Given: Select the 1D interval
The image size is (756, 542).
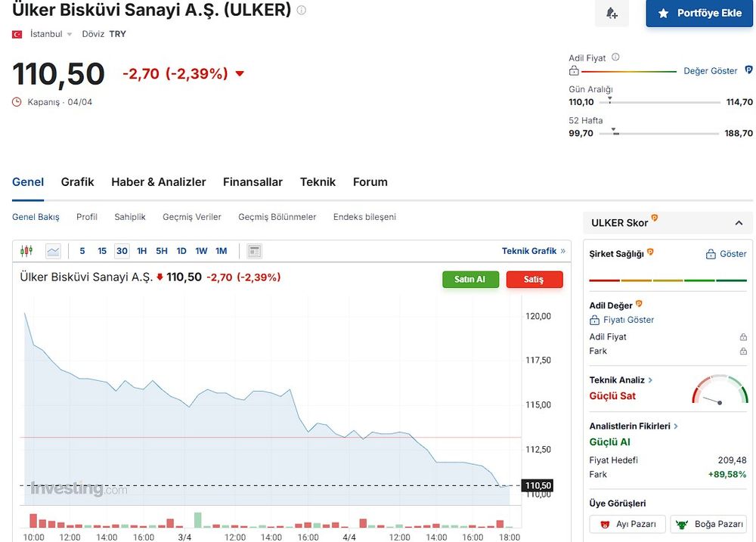Looking at the screenshot, I should [181, 251].
